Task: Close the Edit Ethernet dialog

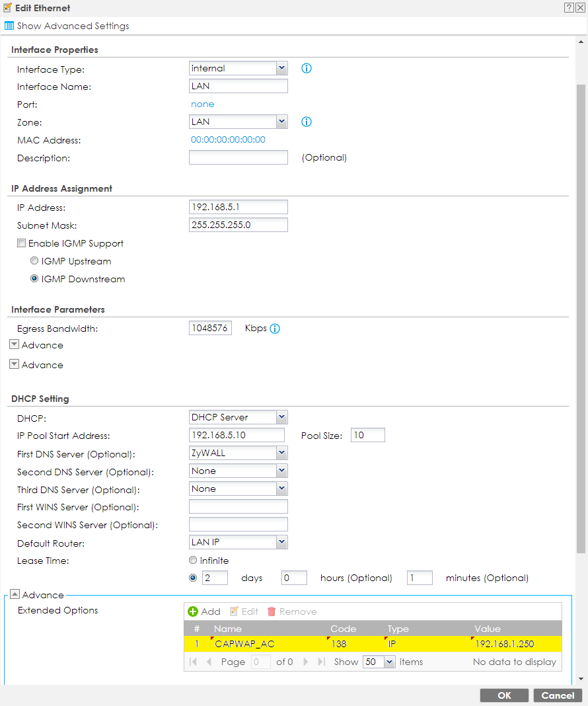Action: point(580,8)
